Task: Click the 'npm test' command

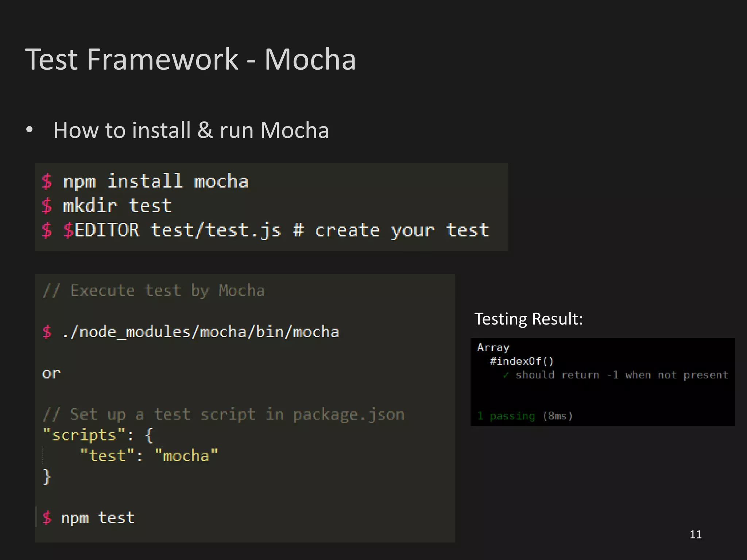Action: tap(98, 518)
